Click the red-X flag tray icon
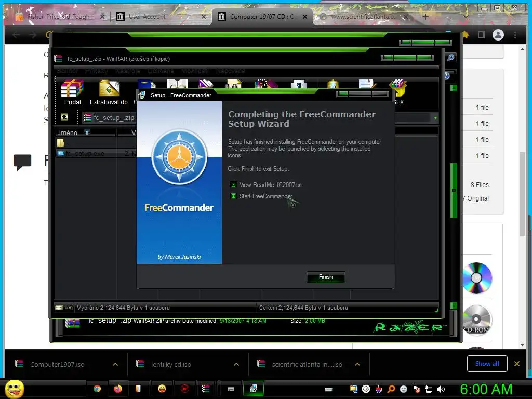Viewport: 532px width, 399px height. pyautogui.click(x=416, y=389)
